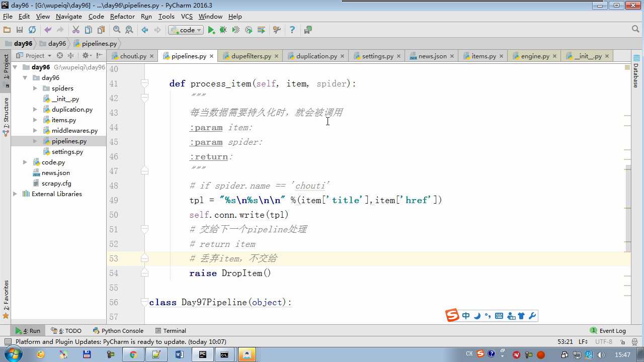Click the Paste clipboard icon
Viewport: 644px width, 362px height.
click(101, 30)
